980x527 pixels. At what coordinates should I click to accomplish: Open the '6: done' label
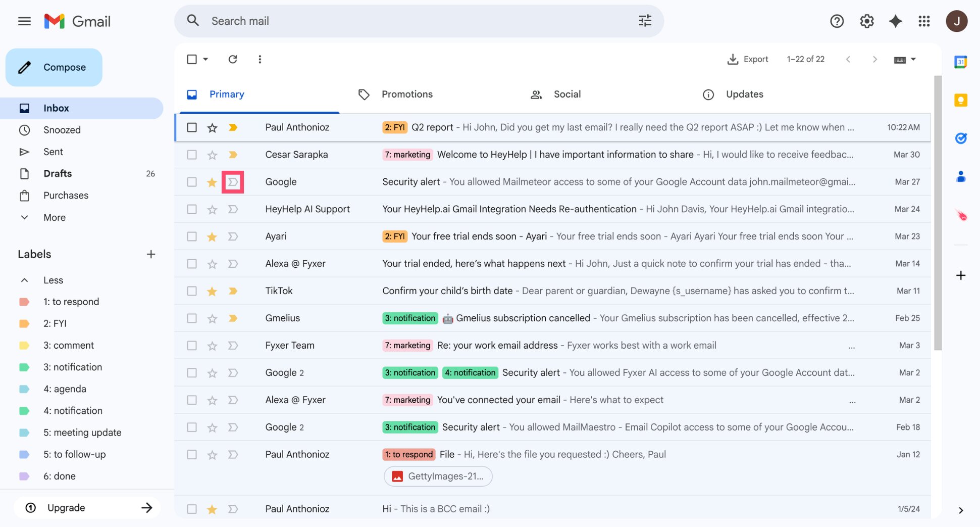pyautogui.click(x=59, y=476)
